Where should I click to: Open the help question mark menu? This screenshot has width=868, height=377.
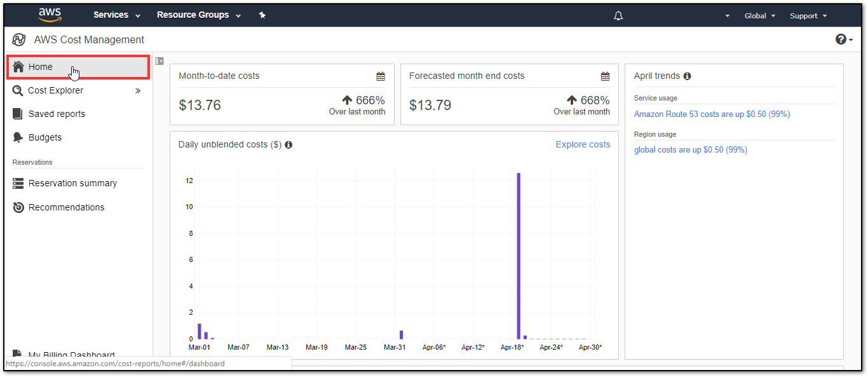[844, 39]
